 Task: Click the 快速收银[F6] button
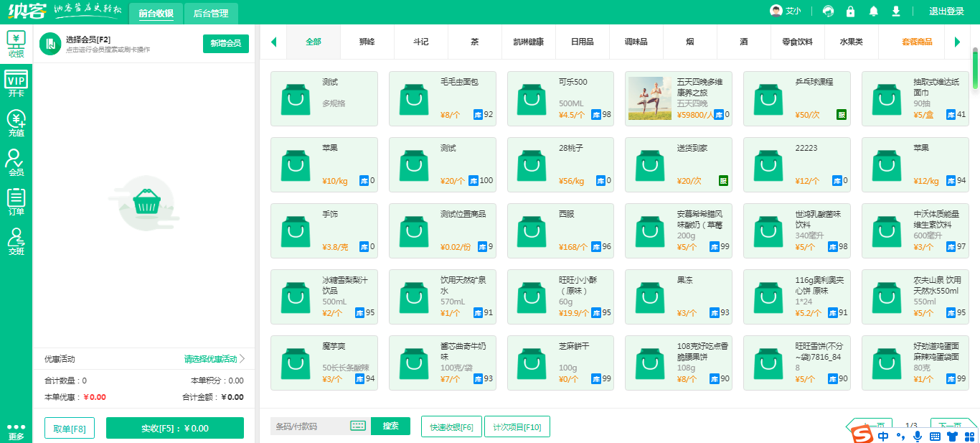click(x=451, y=427)
